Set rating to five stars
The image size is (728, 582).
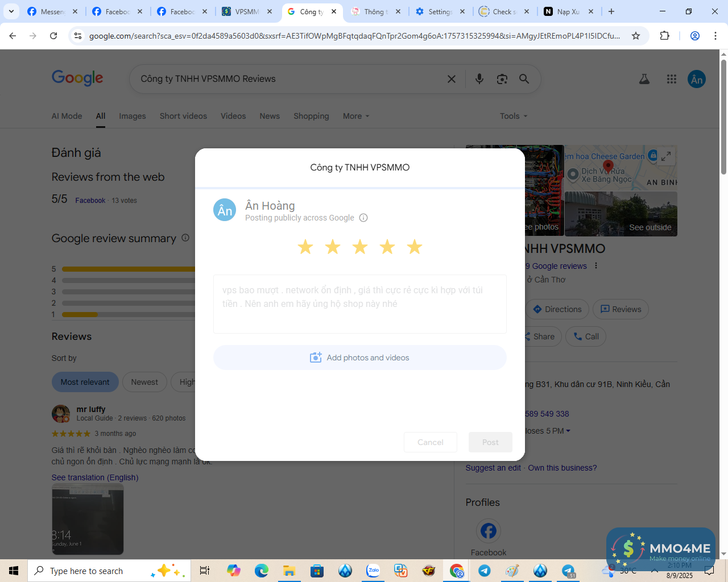415,247
